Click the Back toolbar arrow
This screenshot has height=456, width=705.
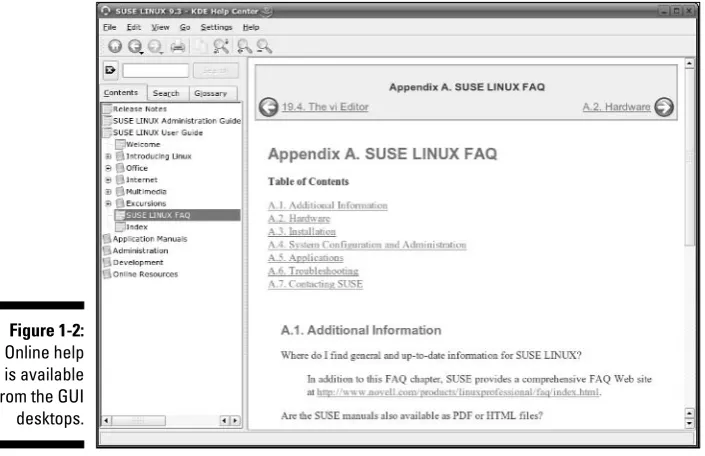134,46
